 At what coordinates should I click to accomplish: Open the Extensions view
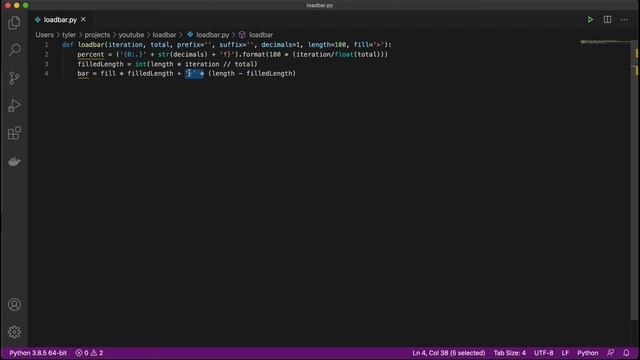pyautogui.click(x=14, y=133)
